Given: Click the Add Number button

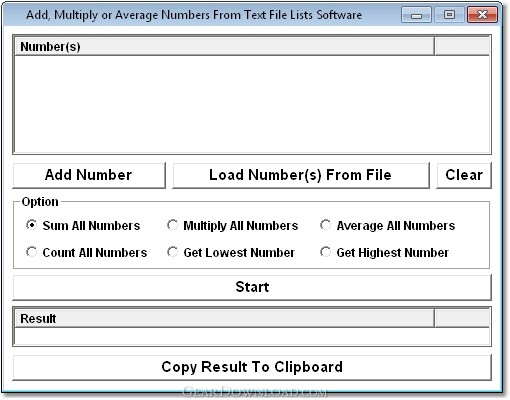Looking at the screenshot, I should pyautogui.click(x=89, y=175).
